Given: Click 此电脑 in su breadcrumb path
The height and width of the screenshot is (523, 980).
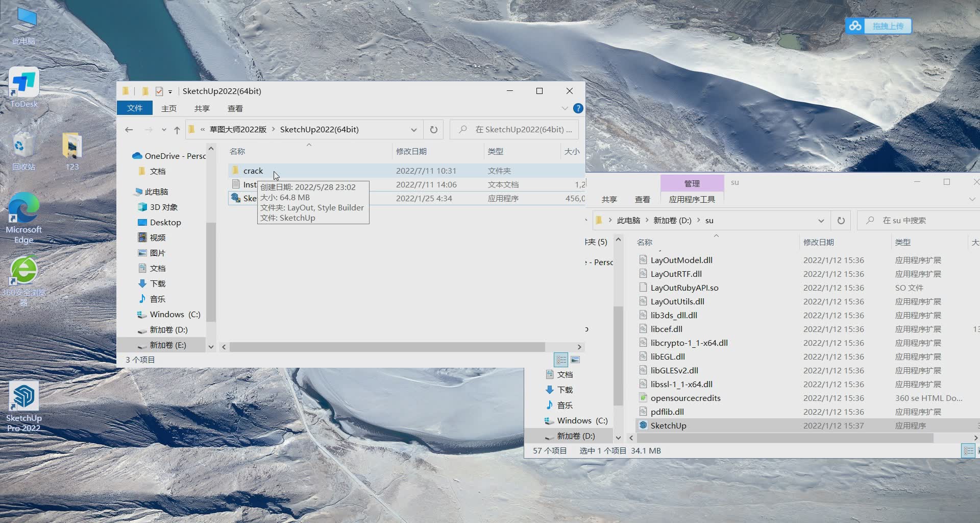Looking at the screenshot, I should 628,221.
